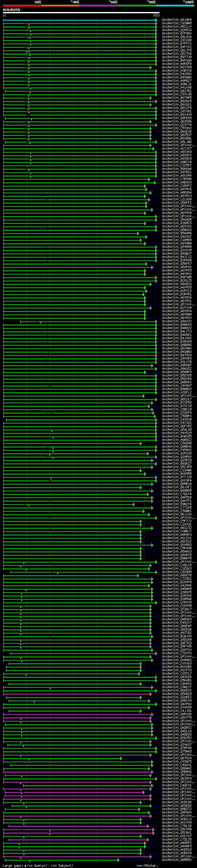Image resolution: width=197 pixels, height=868 pixels.
Task: Select hit label UniRef100_B4NK43
Action: pyautogui.click(x=177, y=325)
